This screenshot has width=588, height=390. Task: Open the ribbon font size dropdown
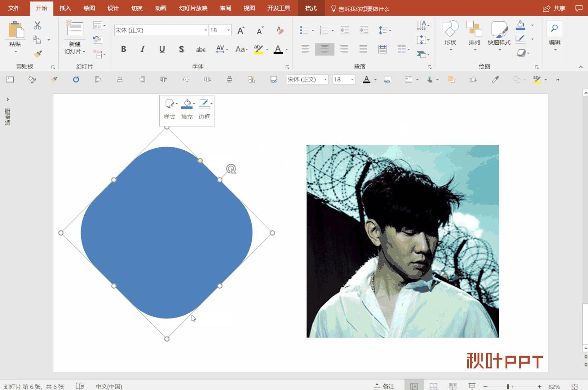(x=228, y=30)
